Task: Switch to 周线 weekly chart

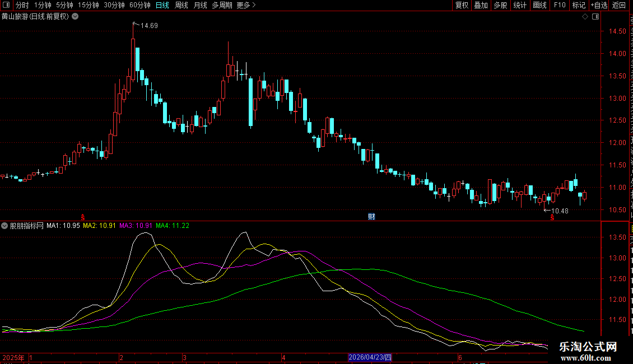Action: click(181, 5)
